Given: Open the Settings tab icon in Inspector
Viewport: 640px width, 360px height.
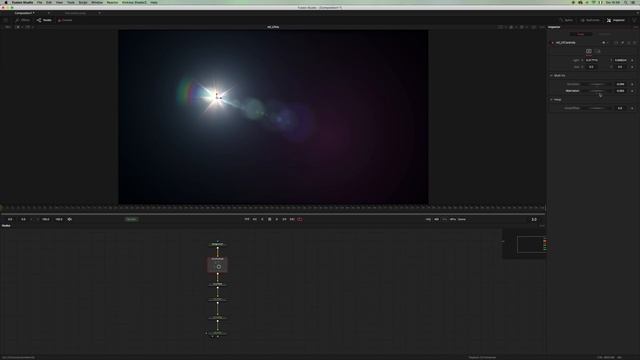Looking at the screenshot, I should pyautogui.click(x=598, y=51).
